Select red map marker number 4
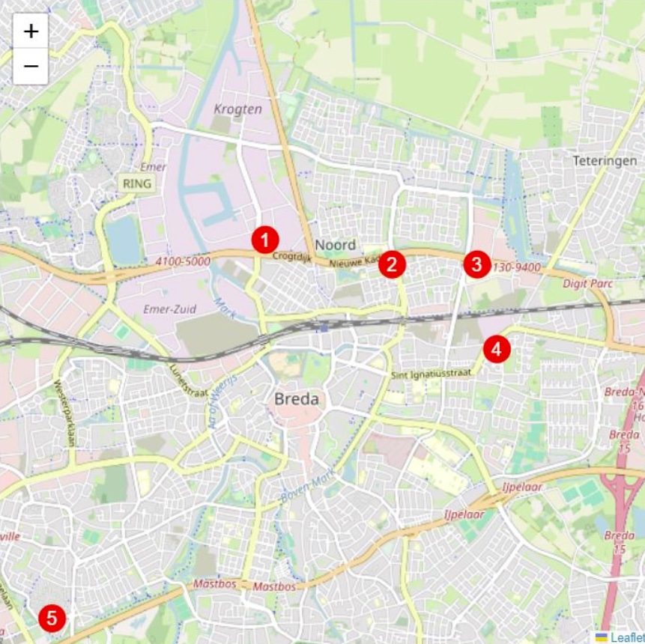The width and height of the screenshot is (645, 644). point(497,349)
